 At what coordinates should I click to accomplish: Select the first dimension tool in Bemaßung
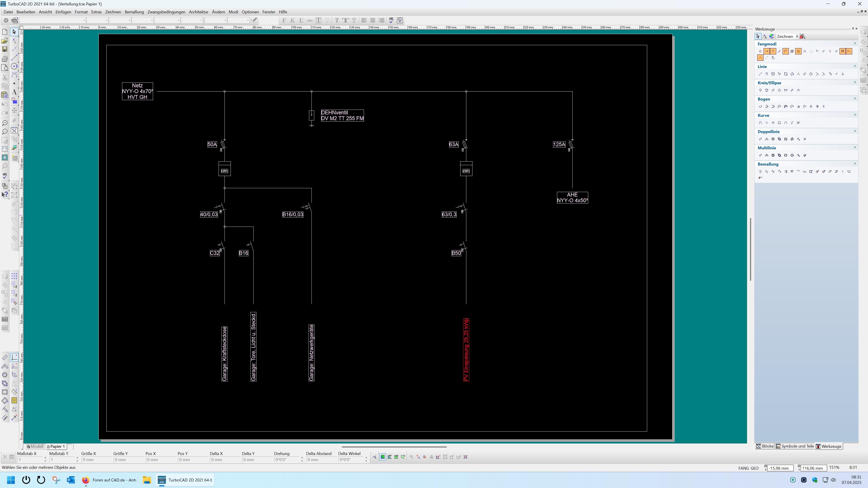pyautogui.click(x=760, y=172)
